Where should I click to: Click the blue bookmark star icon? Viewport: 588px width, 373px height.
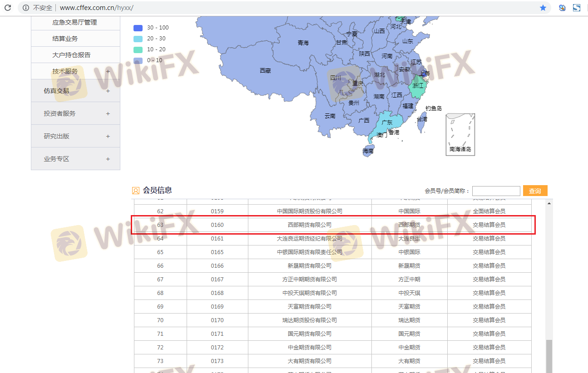click(x=543, y=8)
